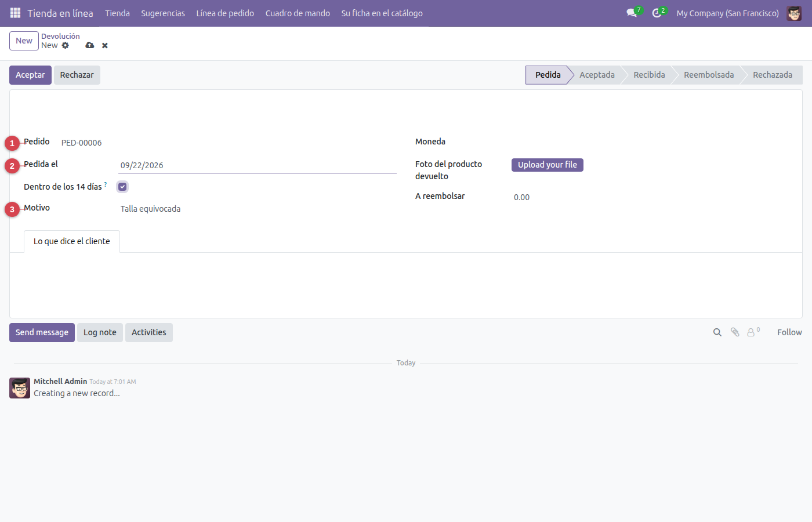Click Upload your file button
This screenshot has width=812, height=522.
click(548, 165)
